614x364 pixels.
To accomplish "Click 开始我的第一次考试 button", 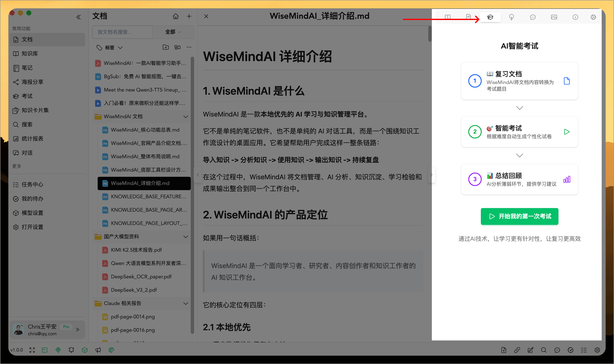I will pos(519,216).
